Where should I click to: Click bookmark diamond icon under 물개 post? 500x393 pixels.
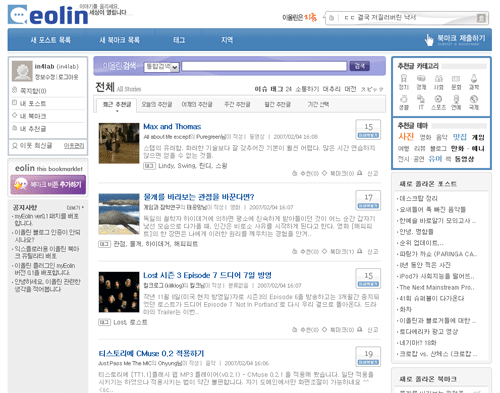click(x=324, y=251)
